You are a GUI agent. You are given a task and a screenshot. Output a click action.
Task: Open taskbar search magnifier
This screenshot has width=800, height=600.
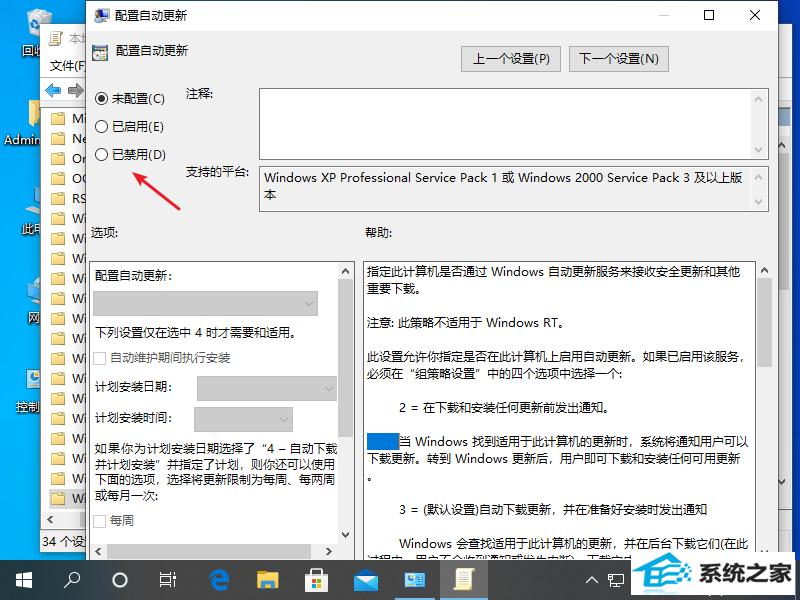point(71,580)
